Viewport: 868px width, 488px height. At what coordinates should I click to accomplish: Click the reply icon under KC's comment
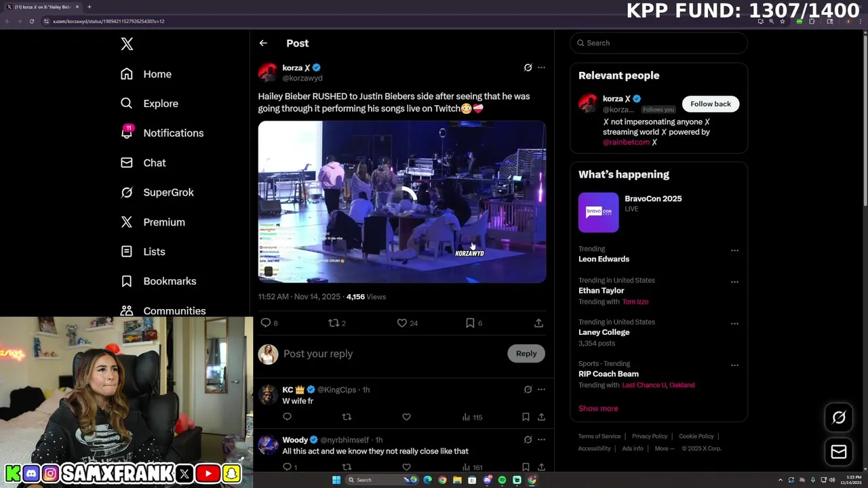287,417
